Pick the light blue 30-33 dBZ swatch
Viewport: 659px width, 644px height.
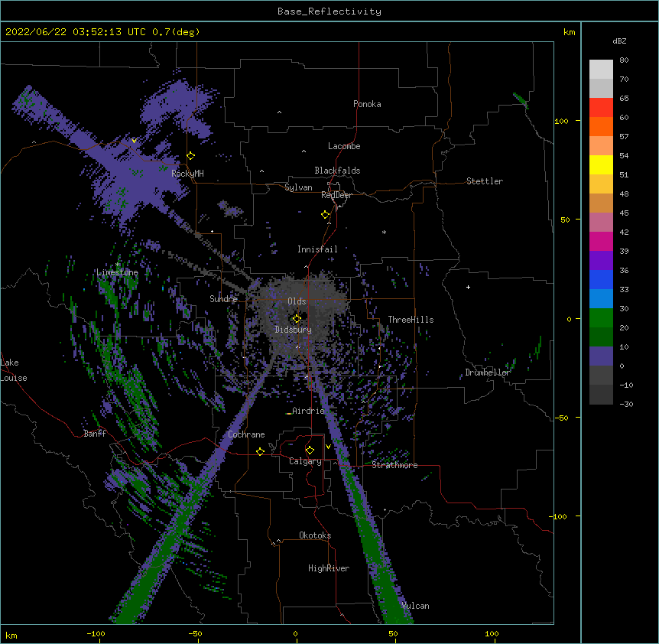point(601,299)
